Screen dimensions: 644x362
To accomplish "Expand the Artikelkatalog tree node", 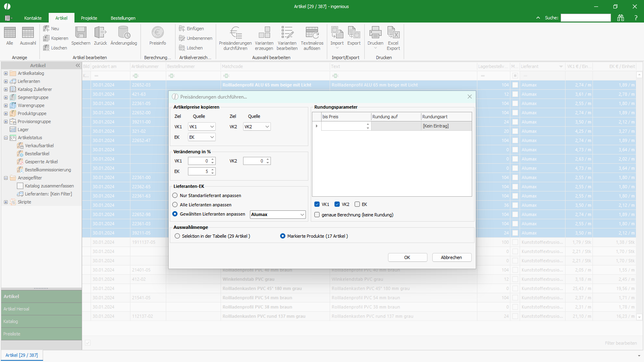I will tap(6, 73).
